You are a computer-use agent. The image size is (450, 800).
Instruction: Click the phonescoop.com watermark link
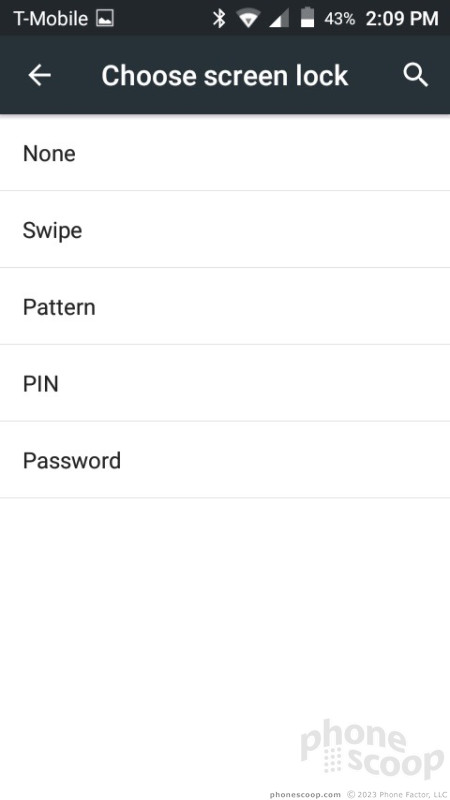305,794
